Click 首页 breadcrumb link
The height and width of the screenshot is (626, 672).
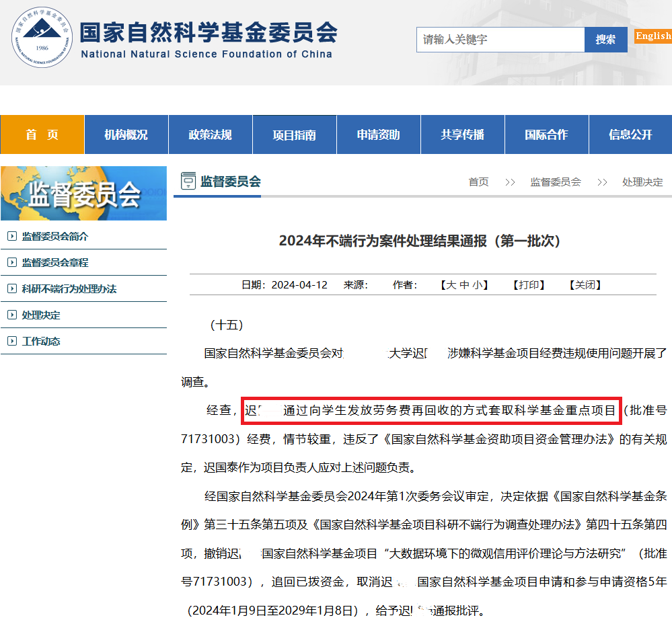(x=478, y=182)
